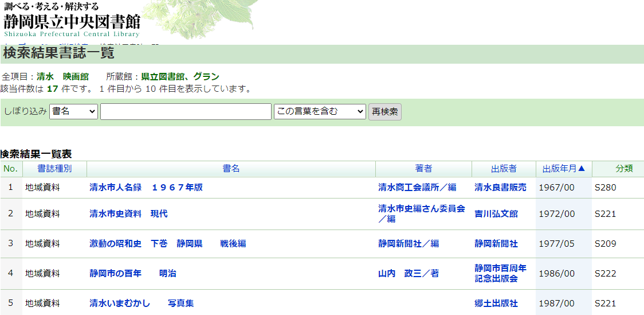Screen dimensions: 644x315
Task: Open title 激動の昭和史 下巻 静岡県 戦後編
Action: tap(167, 244)
